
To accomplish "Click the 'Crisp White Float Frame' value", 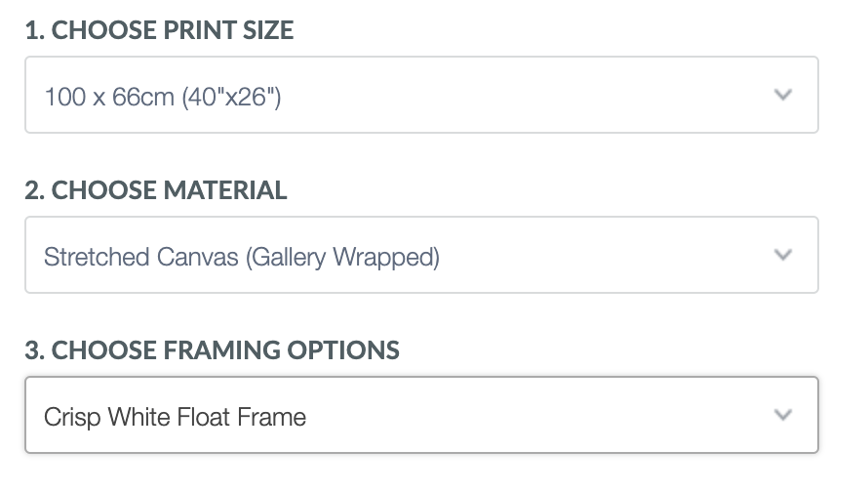I will pyautogui.click(x=176, y=417).
